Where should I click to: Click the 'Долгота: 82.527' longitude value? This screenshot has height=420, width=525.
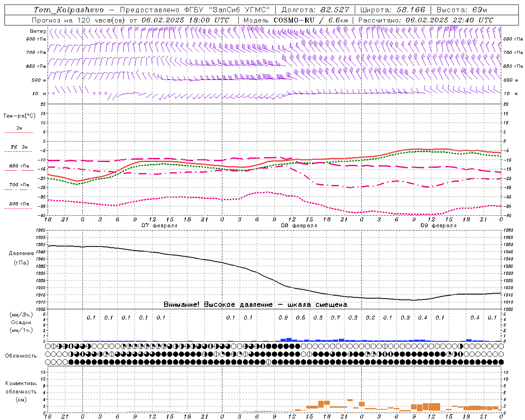tap(315, 10)
